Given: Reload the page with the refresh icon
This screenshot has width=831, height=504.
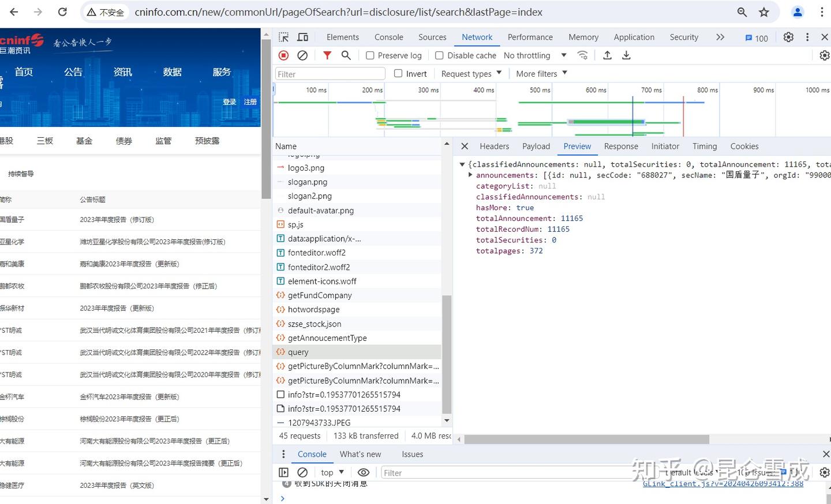Looking at the screenshot, I should 62,12.
